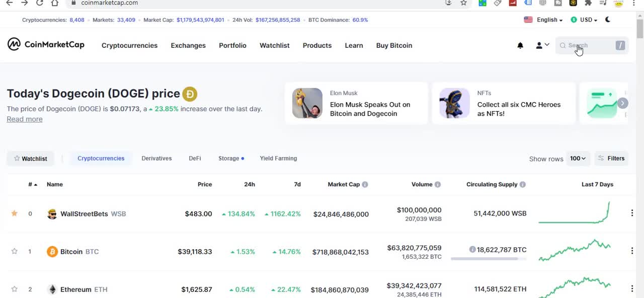Open the media control music-note icon

pyautogui.click(x=603, y=3)
